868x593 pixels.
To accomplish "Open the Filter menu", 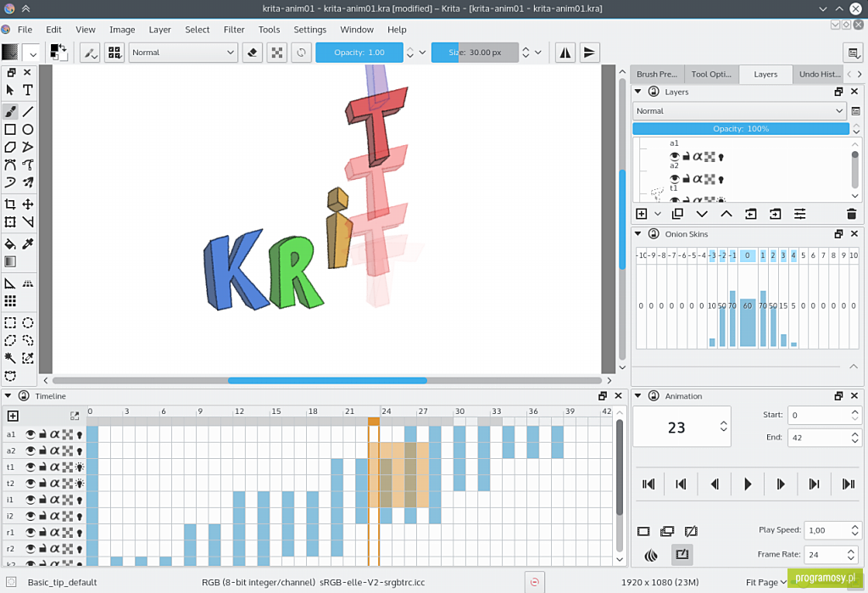I will click(x=234, y=30).
